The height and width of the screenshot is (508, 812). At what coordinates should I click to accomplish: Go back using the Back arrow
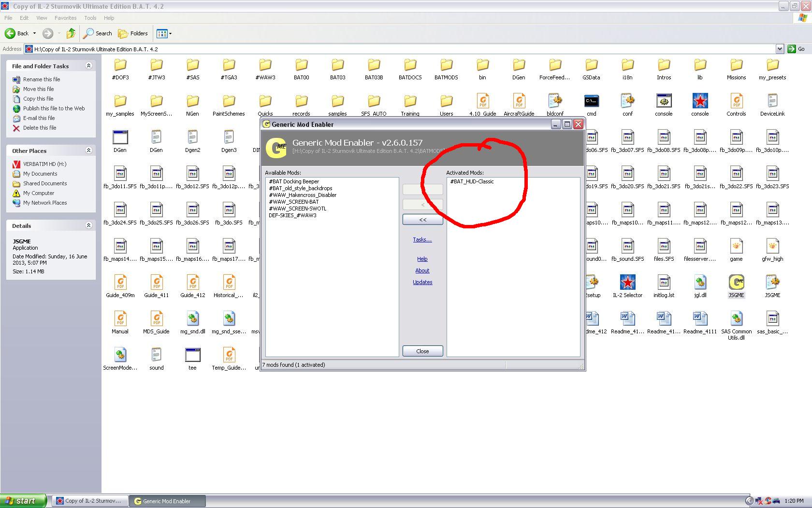pos(16,33)
